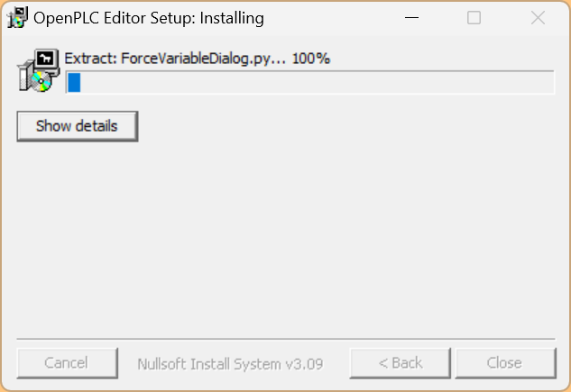
Task: Click the installer computer icon beside progress
Action: pos(38,71)
